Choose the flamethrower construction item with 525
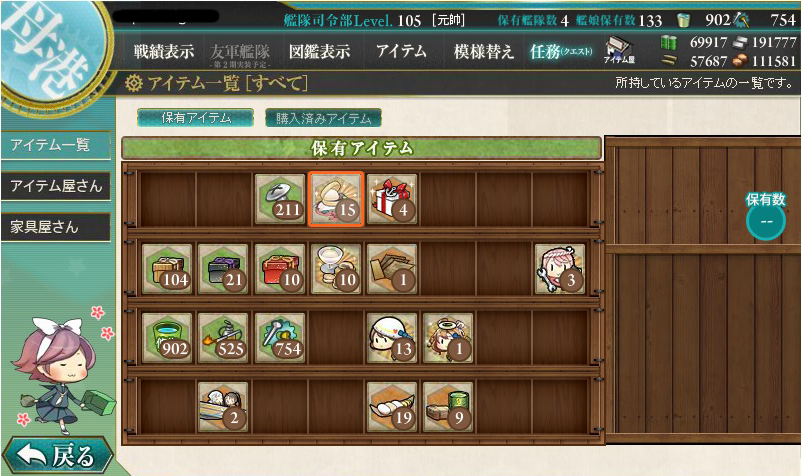 click(224, 338)
